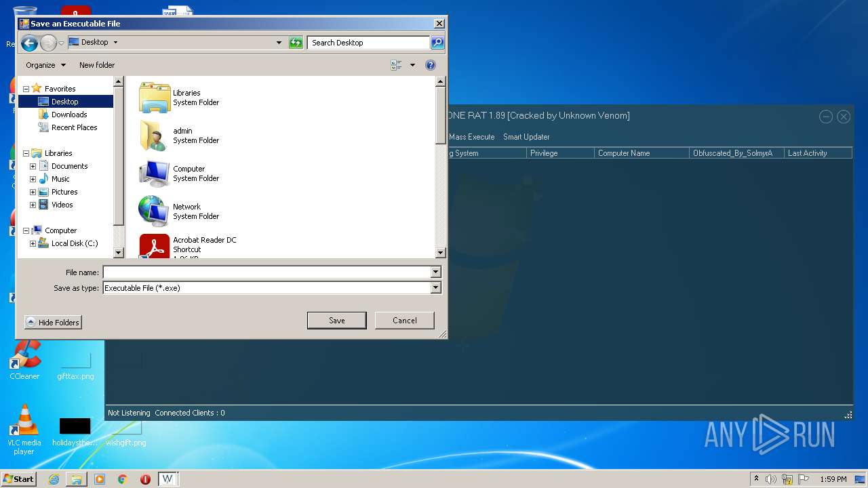
Task: Click New folder in the toolbar
Action: coord(97,65)
